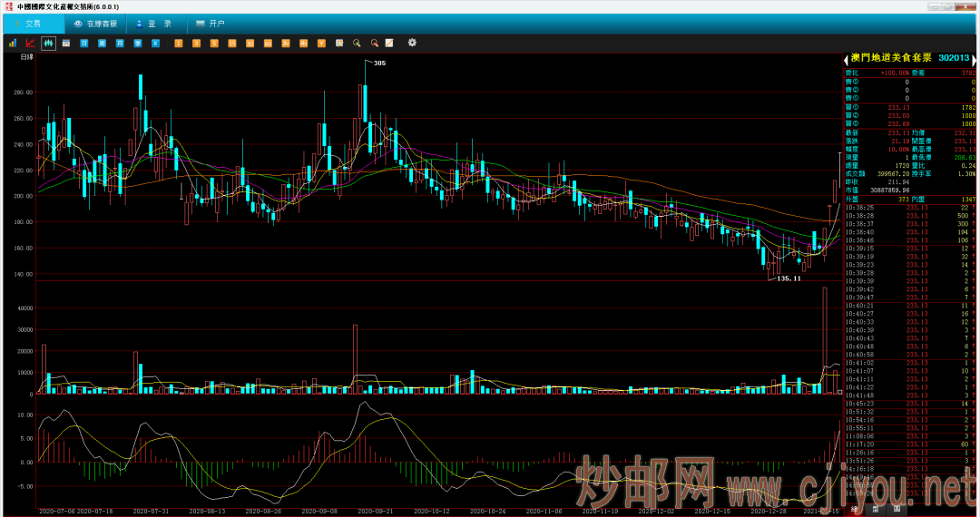980x517 pixels.
Task: Open the quote list window icon
Action: pyautogui.click(x=66, y=44)
